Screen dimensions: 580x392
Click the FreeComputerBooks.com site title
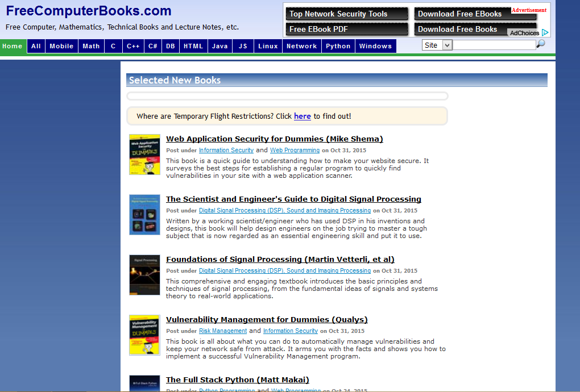point(89,11)
